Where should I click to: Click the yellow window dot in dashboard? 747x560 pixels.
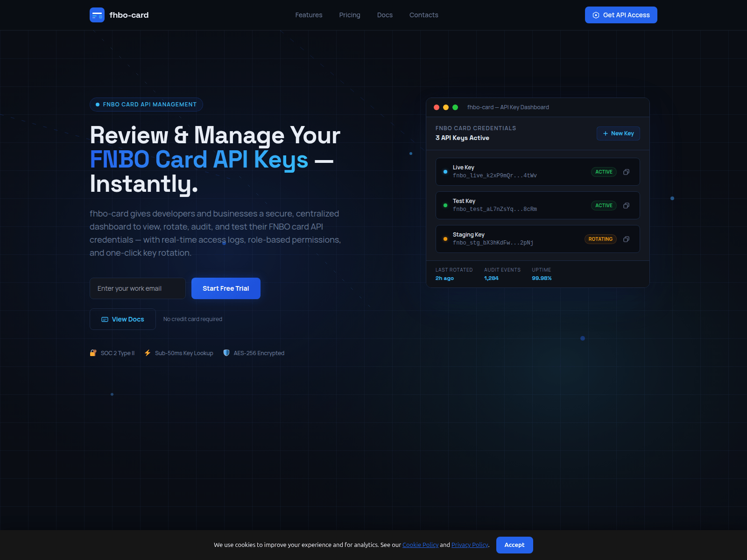[x=446, y=107]
